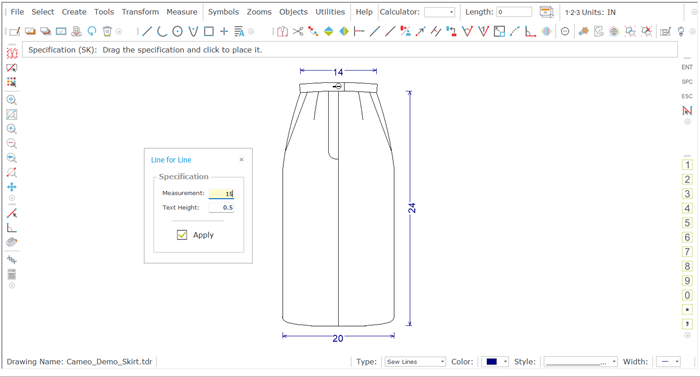The width and height of the screenshot is (700, 377).
Task: Click the right-angle corner tool
Action: click(530, 31)
